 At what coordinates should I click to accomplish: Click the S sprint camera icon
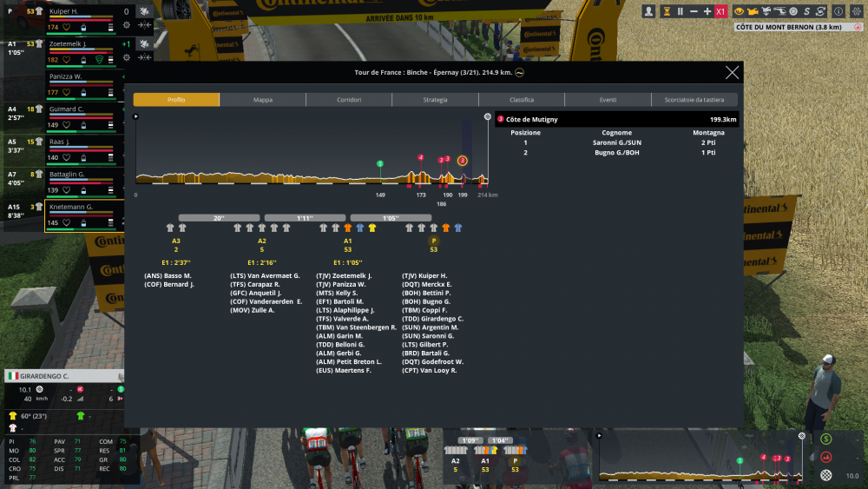(806, 11)
